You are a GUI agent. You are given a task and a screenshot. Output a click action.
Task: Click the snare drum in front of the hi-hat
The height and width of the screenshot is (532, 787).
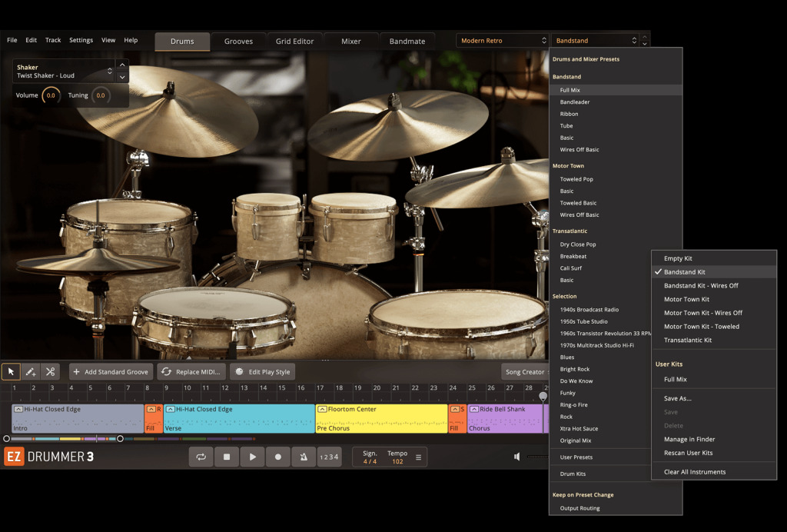[214, 321]
